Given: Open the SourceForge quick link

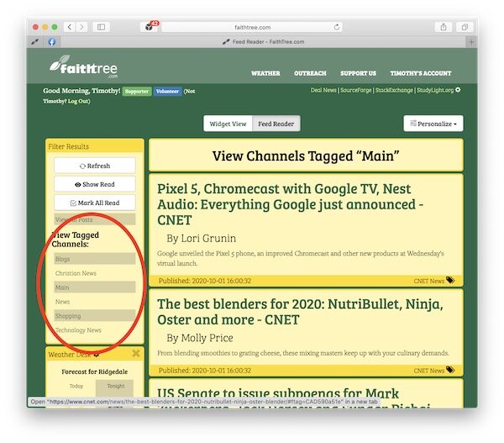Looking at the screenshot, I should click(355, 90).
